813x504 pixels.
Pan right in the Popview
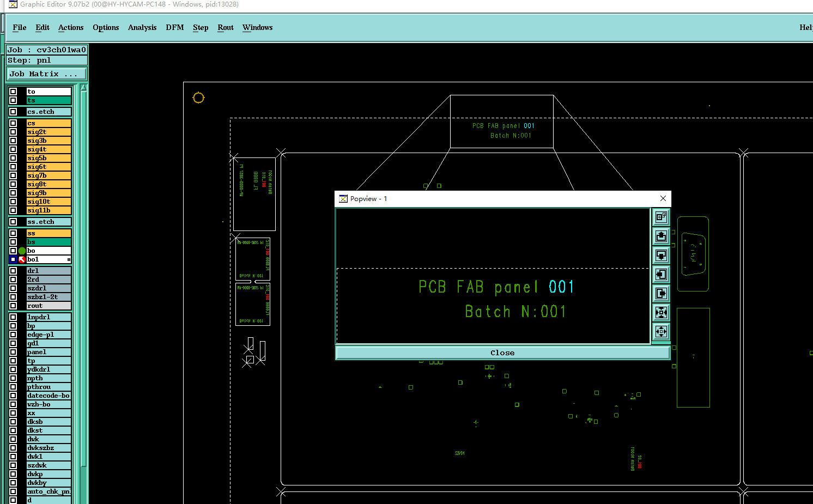pos(661,293)
